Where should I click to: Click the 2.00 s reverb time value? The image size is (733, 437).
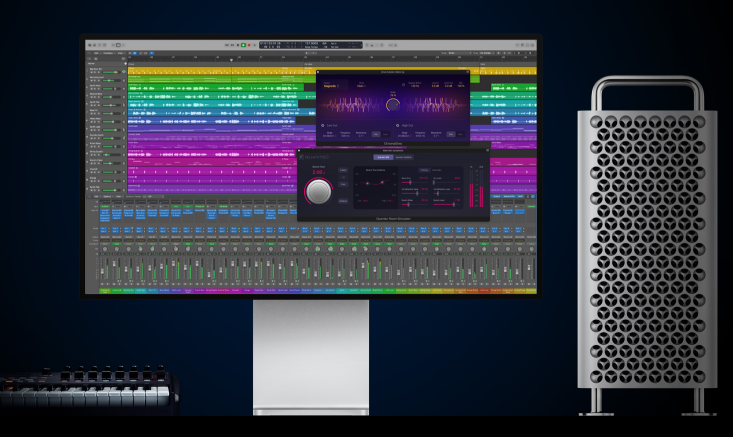318,172
